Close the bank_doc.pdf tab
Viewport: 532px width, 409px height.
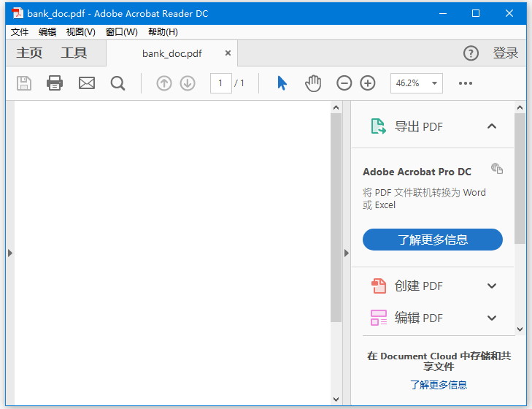(x=228, y=53)
